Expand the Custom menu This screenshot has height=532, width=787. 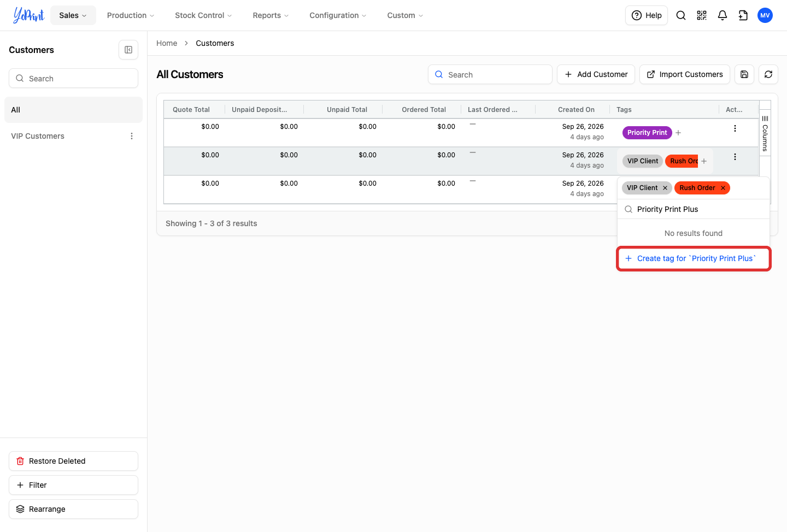coord(405,15)
